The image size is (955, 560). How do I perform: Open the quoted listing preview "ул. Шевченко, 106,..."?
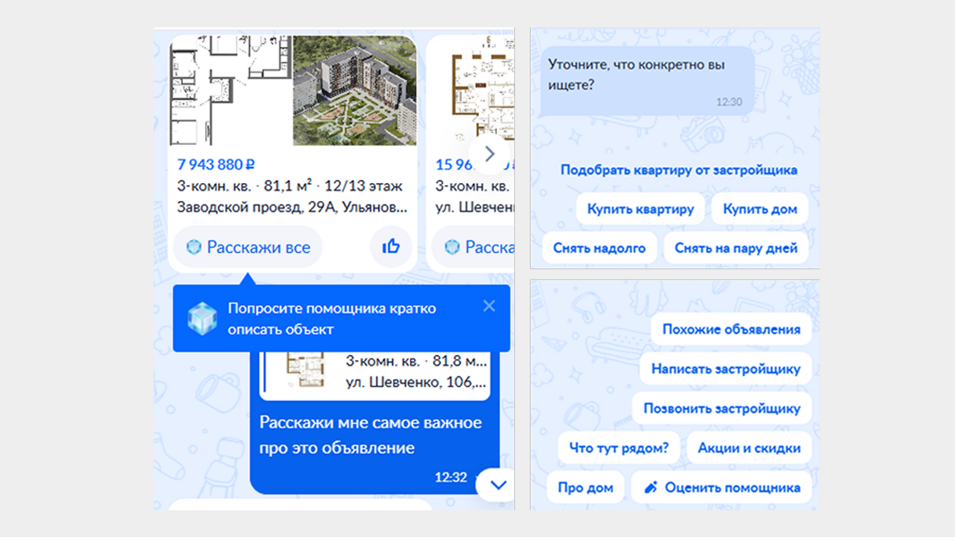click(x=375, y=376)
